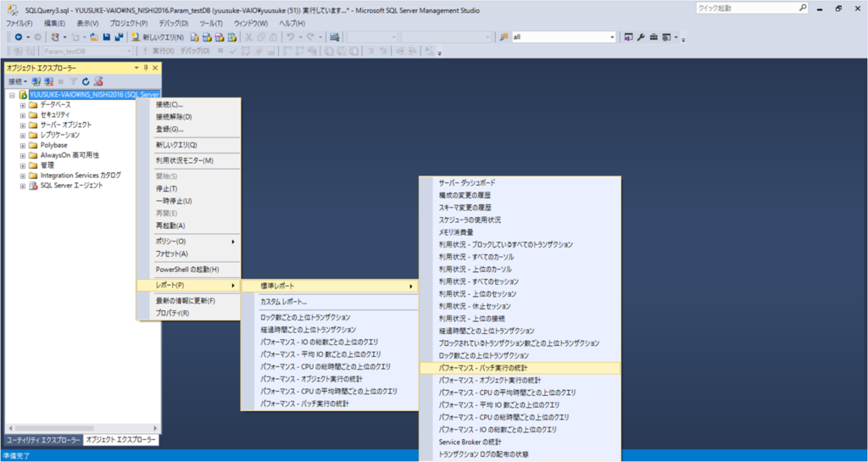Click the undo arrow icon
Image resolution: width=868 pixels, height=462 pixels.
(x=290, y=37)
